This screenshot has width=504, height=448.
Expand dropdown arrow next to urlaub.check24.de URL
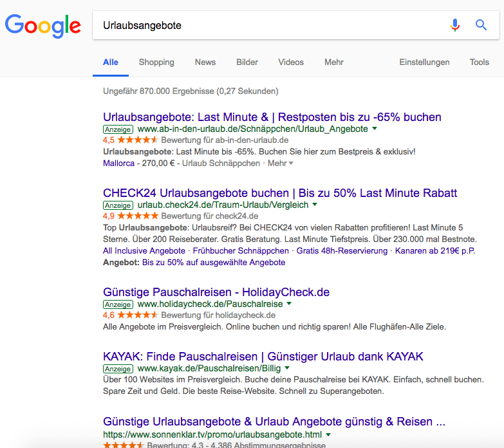[315, 205]
